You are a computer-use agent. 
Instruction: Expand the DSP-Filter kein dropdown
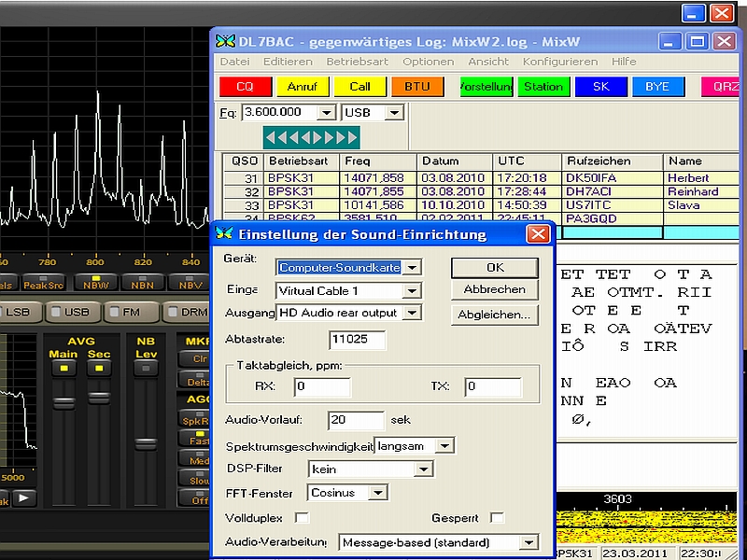click(424, 469)
